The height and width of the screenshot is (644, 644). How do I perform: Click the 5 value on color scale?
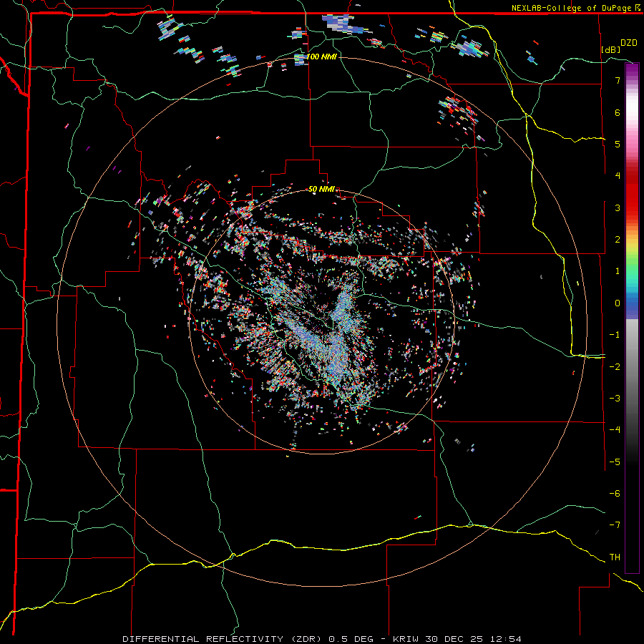click(x=618, y=144)
